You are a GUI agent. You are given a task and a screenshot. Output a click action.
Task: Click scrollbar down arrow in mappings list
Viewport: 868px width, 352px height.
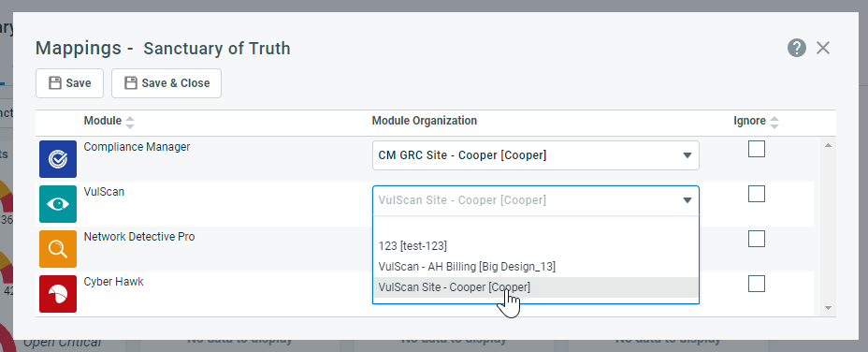coord(828,308)
